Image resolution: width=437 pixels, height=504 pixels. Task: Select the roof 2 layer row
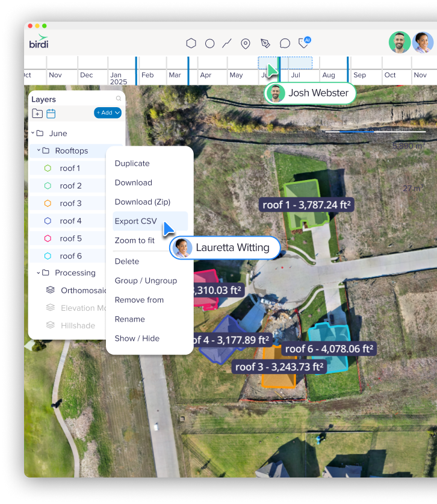(68, 186)
